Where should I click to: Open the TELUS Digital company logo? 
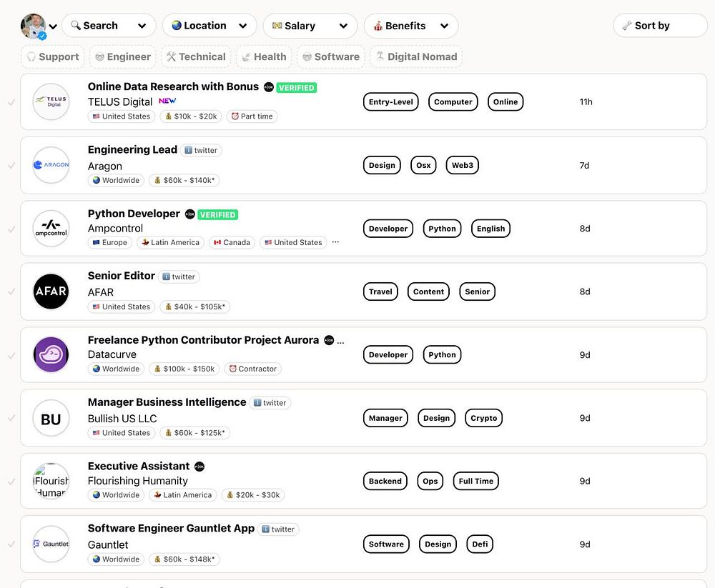(51, 101)
